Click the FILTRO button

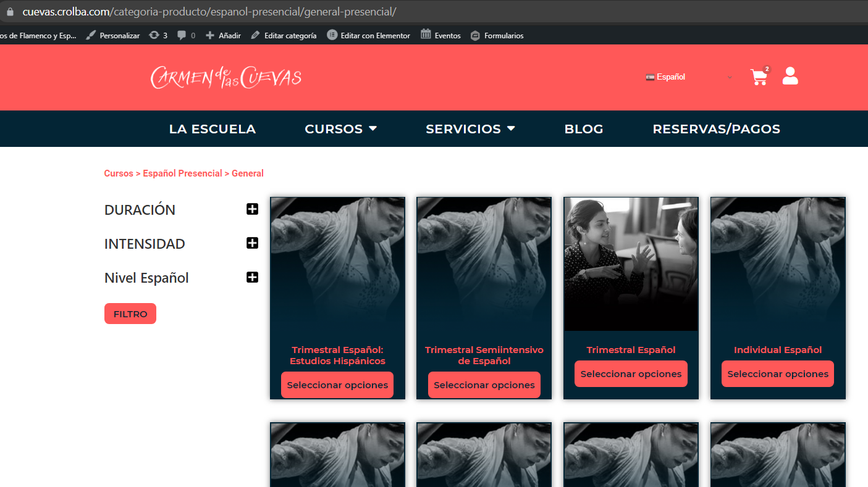130,314
